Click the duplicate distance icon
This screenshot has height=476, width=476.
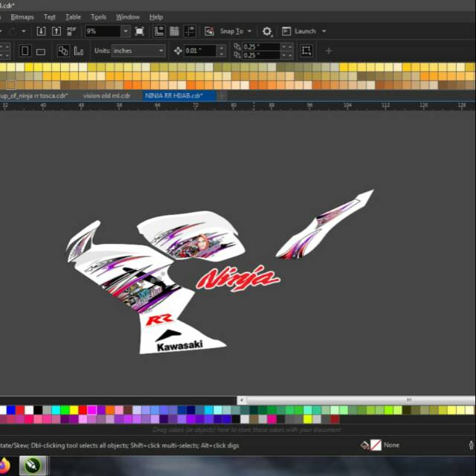coord(237,51)
